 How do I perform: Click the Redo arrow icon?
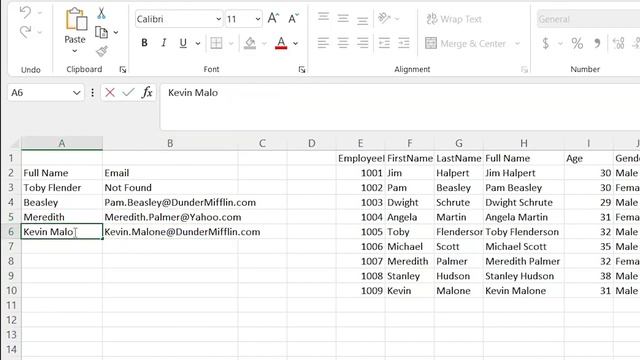[x=25, y=32]
